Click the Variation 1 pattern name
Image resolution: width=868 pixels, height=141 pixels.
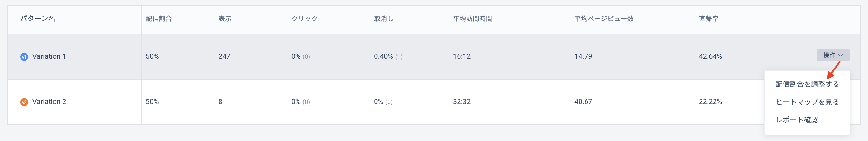[x=49, y=56]
